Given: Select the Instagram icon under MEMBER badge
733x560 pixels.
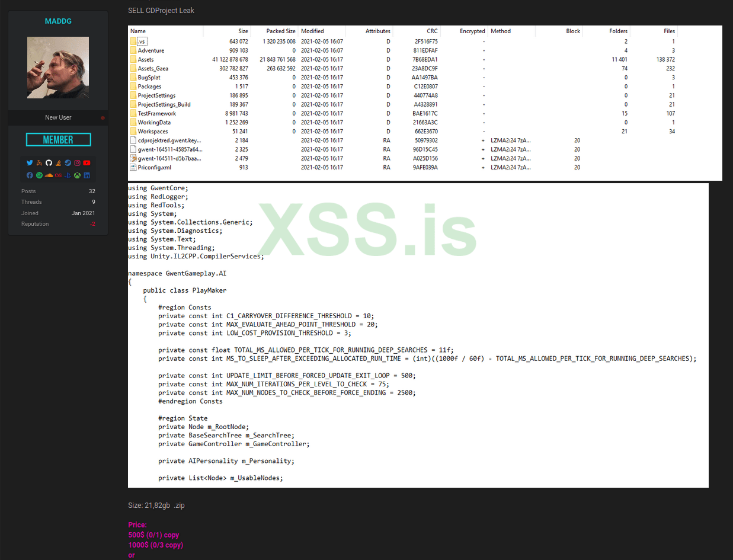Looking at the screenshot, I should (x=77, y=162).
